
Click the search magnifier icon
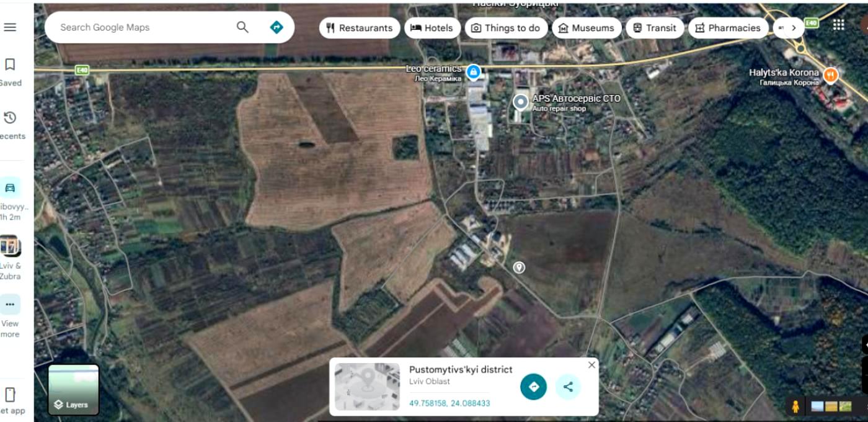242,27
